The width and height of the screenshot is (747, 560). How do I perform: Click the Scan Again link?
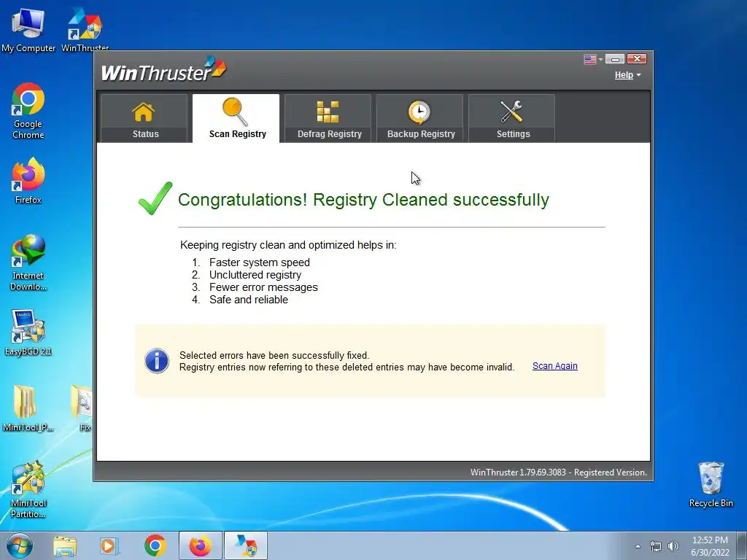[x=555, y=366]
